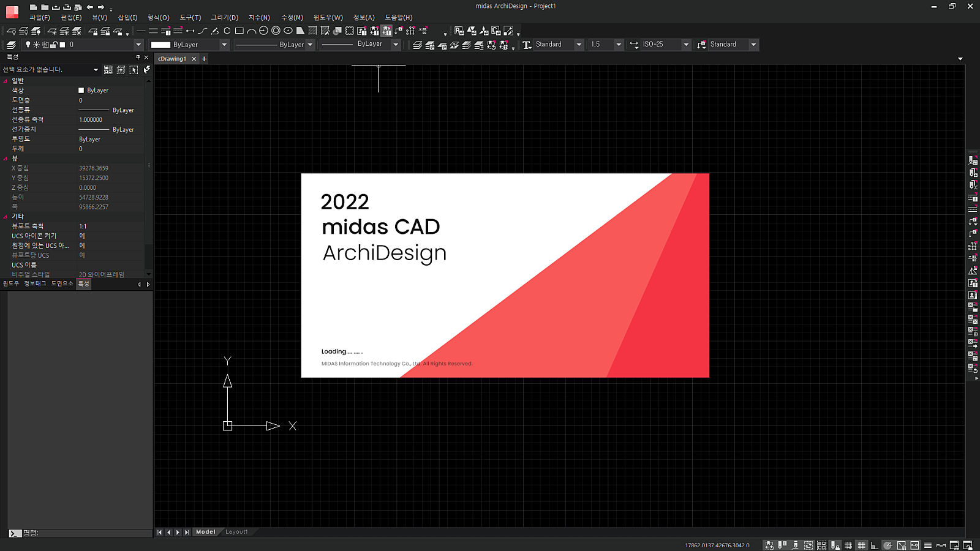Screen dimensions: 980x551
Task: Click the white color swatch in the color combo
Action: tap(160, 45)
